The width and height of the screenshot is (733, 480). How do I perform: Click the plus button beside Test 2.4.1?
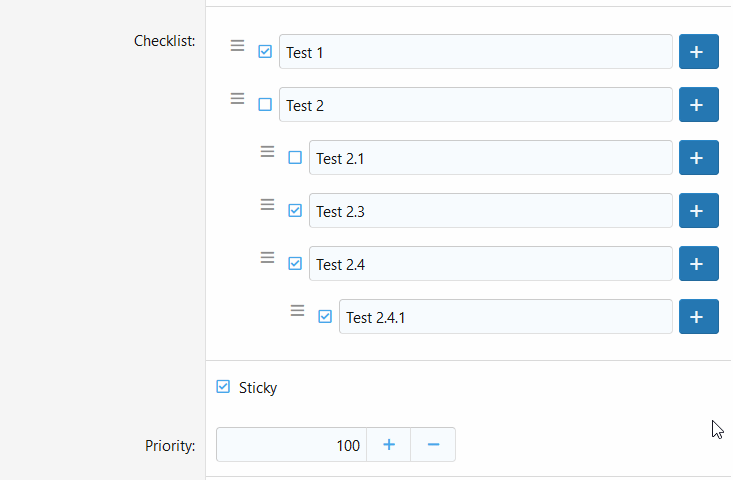[x=698, y=317]
